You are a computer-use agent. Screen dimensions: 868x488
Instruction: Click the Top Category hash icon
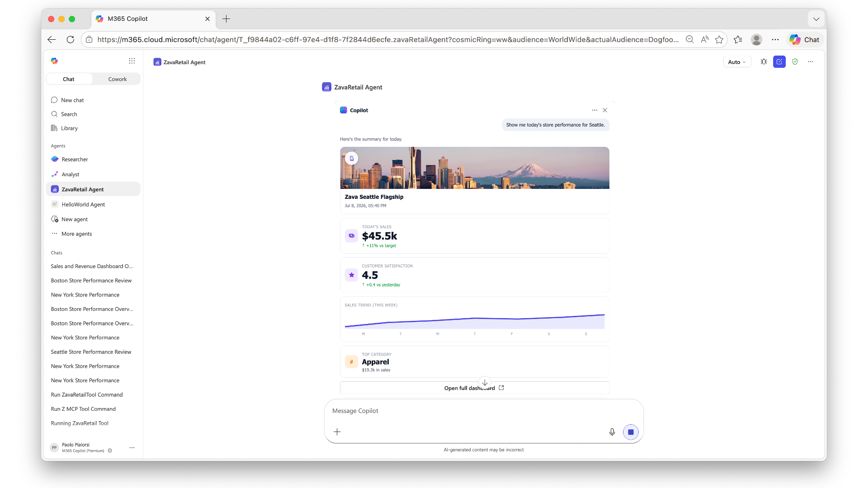point(351,362)
